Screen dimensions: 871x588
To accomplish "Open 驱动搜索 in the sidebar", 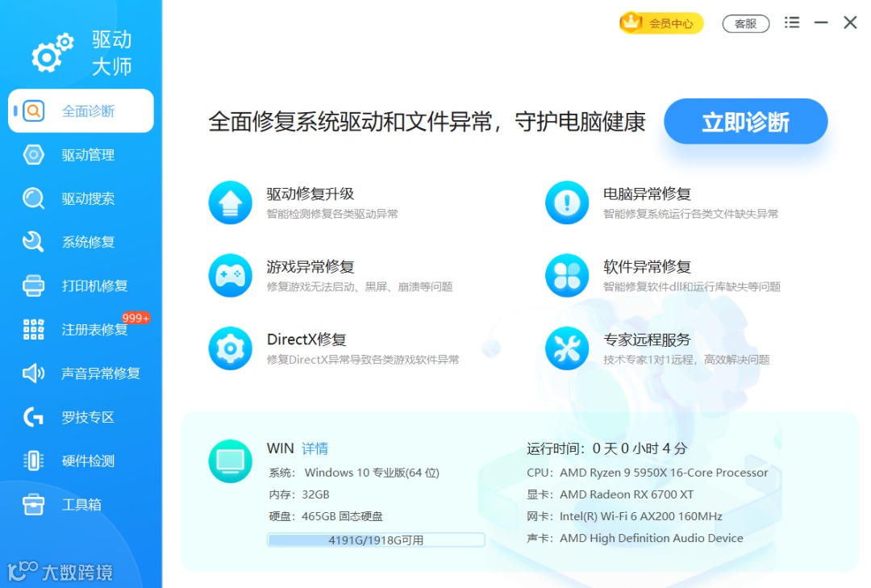I will coord(81,198).
